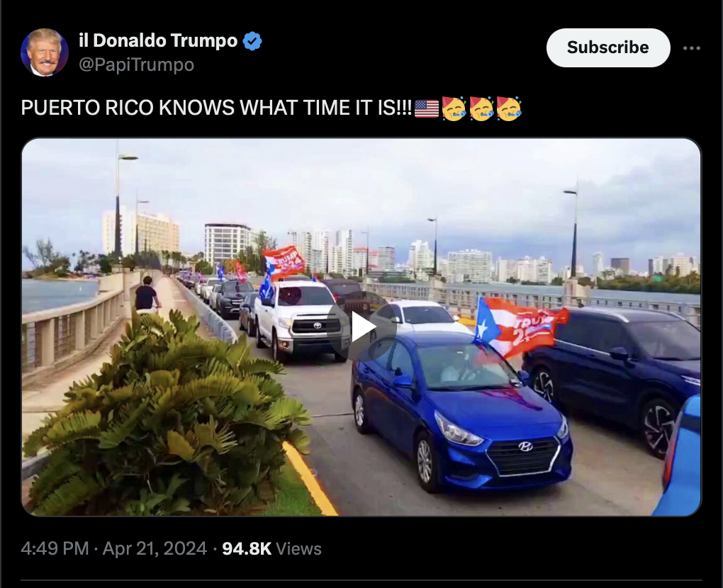Image resolution: width=723 pixels, height=588 pixels.
Task: Open the 4:49 PM timestamp link
Action: pyautogui.click(x=55, y=548)
